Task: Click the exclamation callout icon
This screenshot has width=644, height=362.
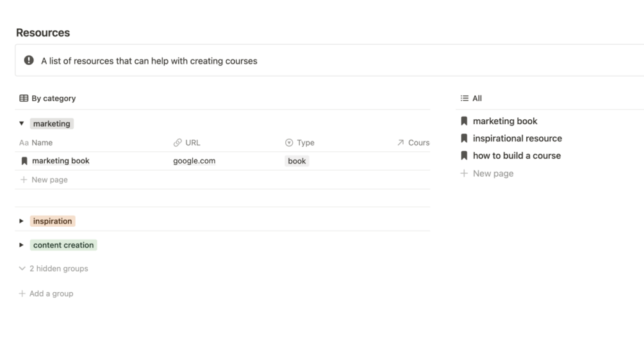Action: (x=29, y=60)
